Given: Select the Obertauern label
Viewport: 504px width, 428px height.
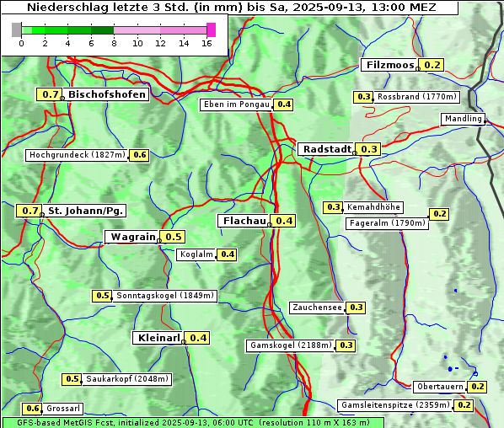Looking at the screenshot, I should pos(440,387).
